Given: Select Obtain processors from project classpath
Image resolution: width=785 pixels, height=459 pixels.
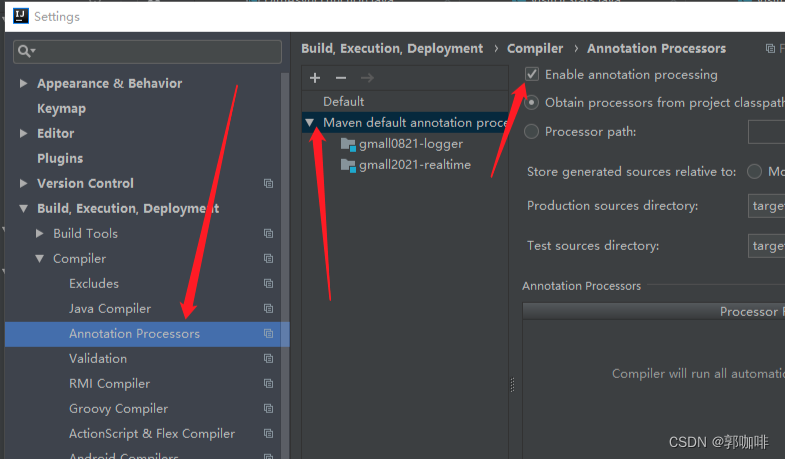Looking at the screenshot, I should pyautogui.click(x=531, y=103).
